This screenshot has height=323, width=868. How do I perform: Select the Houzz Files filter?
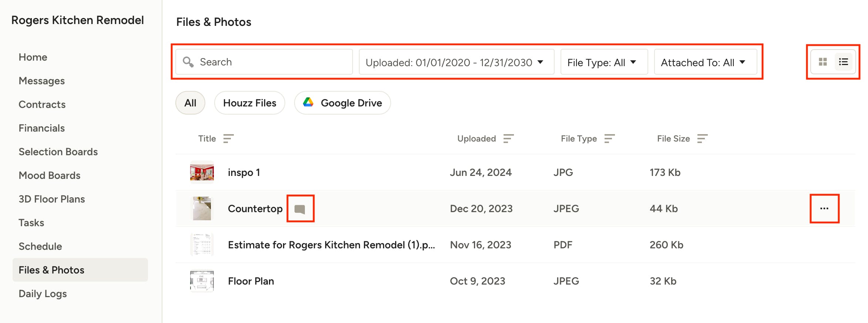pos(250,103)
